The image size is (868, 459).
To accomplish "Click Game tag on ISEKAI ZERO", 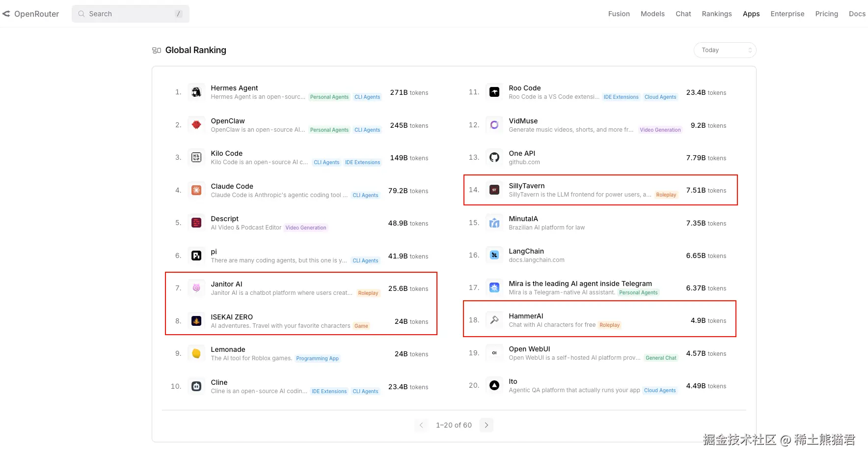I will (361, 326).
